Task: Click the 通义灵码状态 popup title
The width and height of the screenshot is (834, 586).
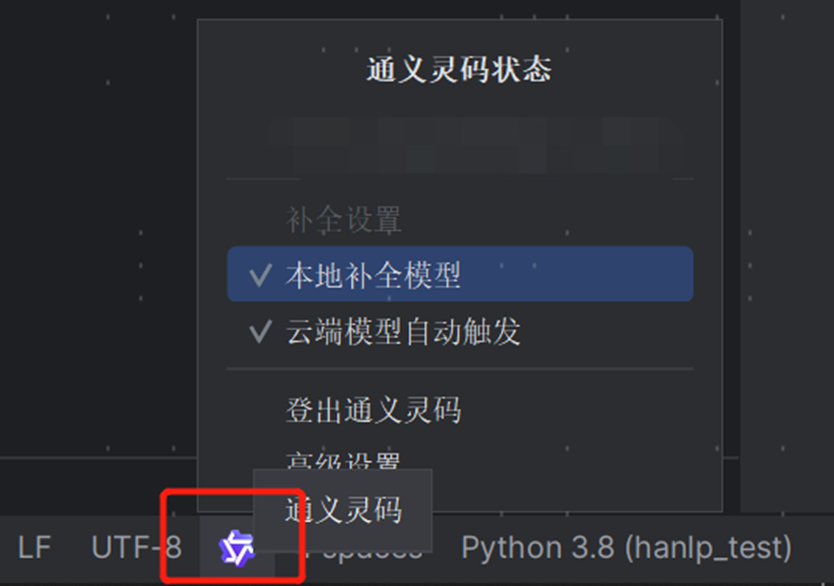Action: 460,70
